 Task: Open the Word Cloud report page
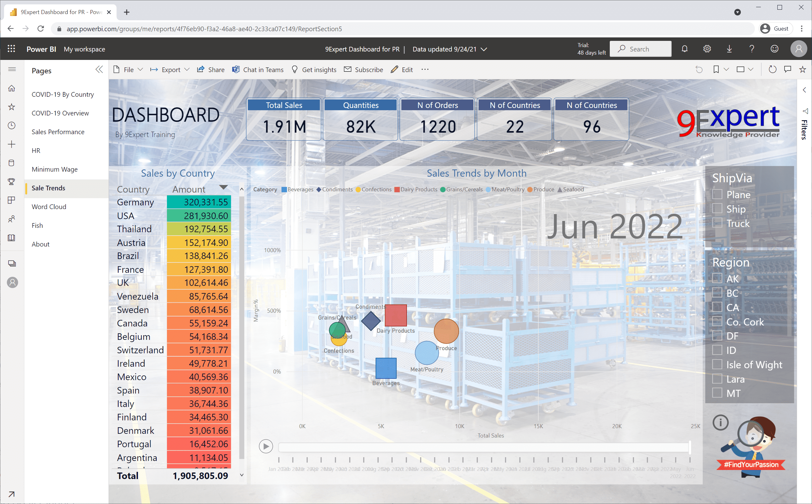click(49, 207)
